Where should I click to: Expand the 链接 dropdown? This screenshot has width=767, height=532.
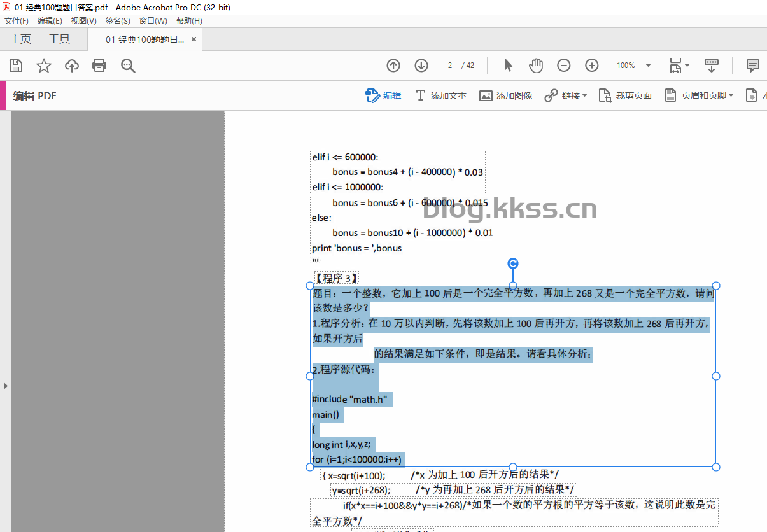(566, 95)
